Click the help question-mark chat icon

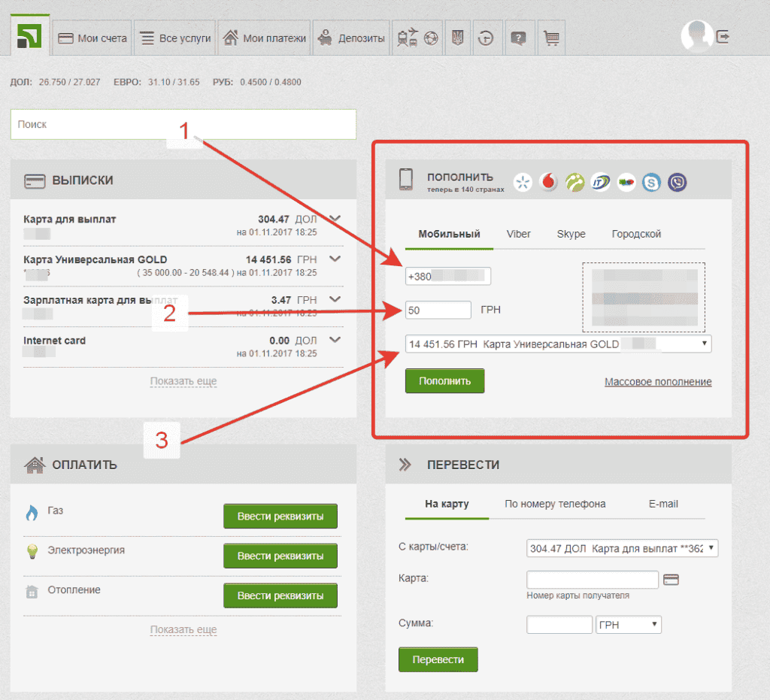517,38
